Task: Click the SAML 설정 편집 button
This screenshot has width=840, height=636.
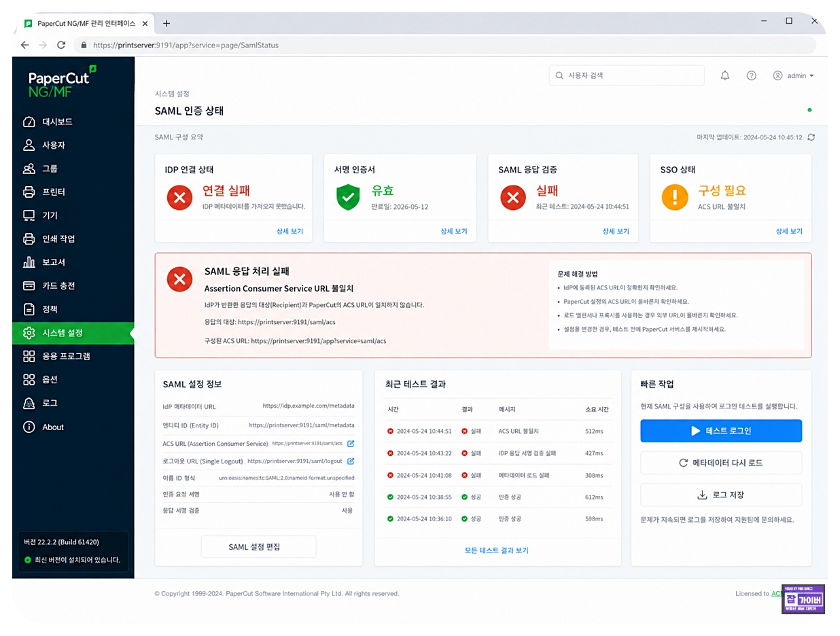Action: tap(258, 547)
